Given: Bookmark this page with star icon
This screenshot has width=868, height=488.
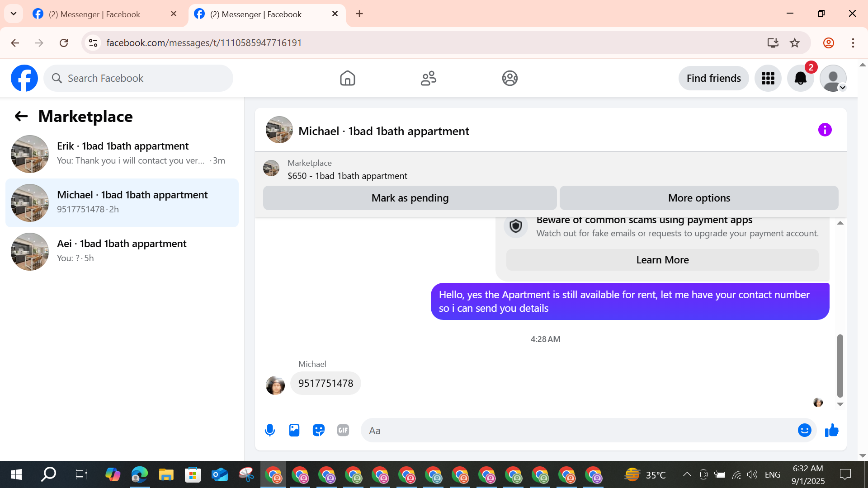Looking at the screenshot, I should [794, 43].
